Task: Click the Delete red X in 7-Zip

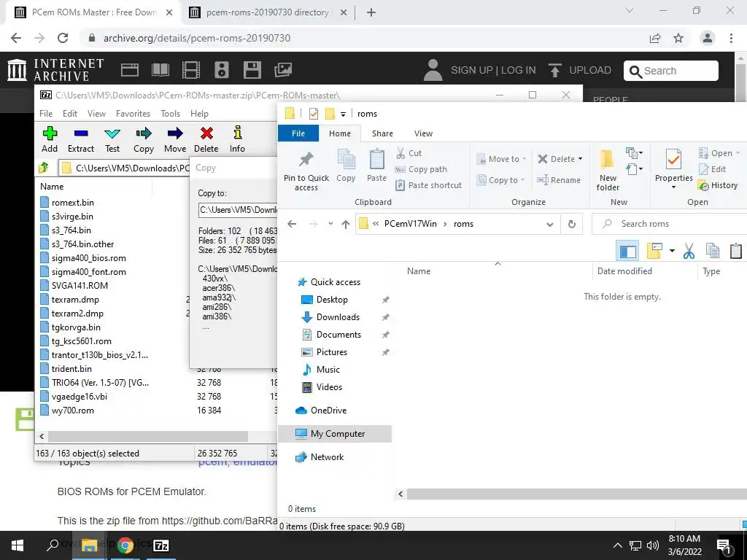Action: pos(206,133)
